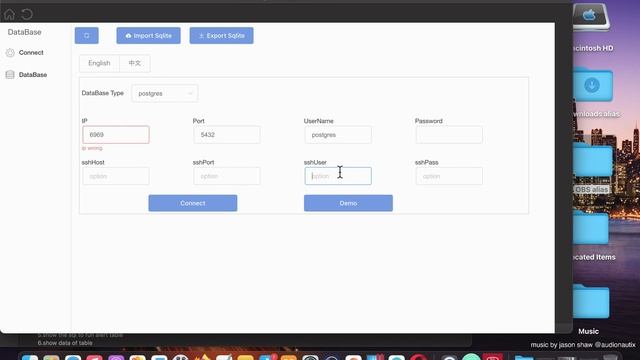The width and height of the screenshot is (640, 360).
Task: Click the sshUser input field
Action: coord(338,176)
